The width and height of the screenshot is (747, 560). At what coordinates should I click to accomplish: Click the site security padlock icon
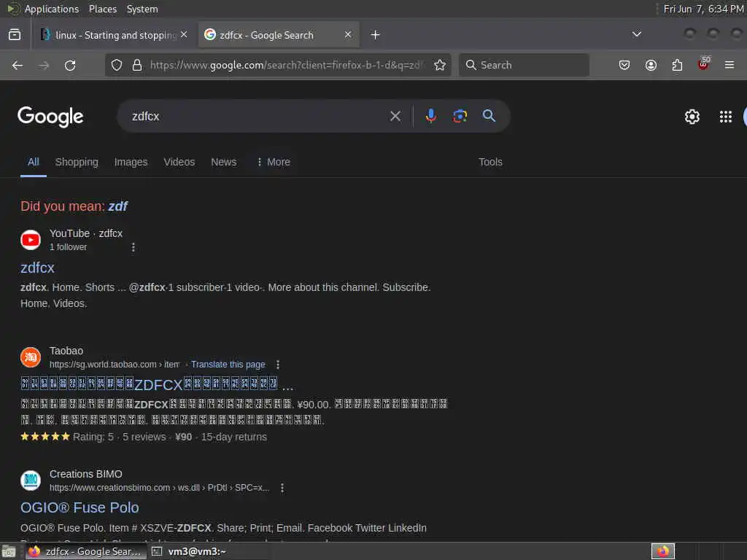(137, 65)
